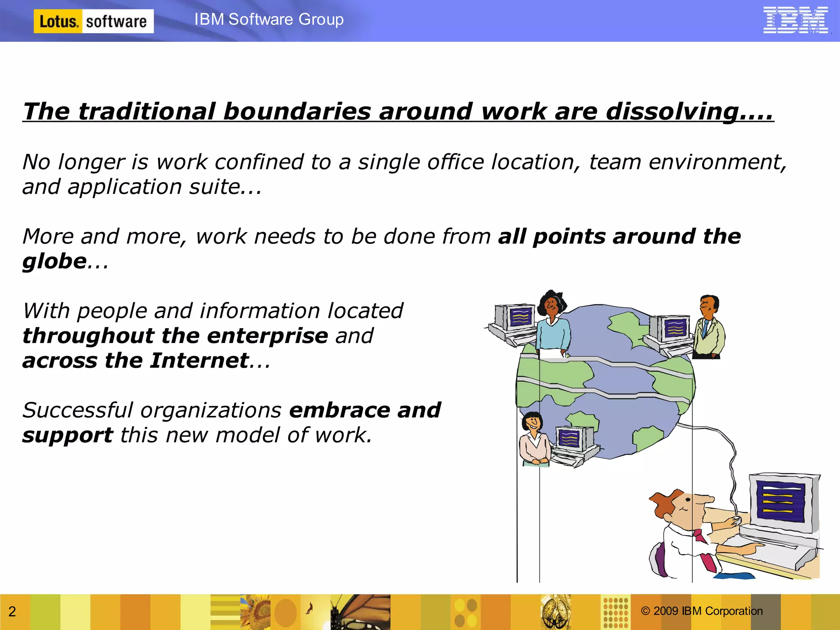Click bold text 'throughout the enterprise'

click(175, 336)
